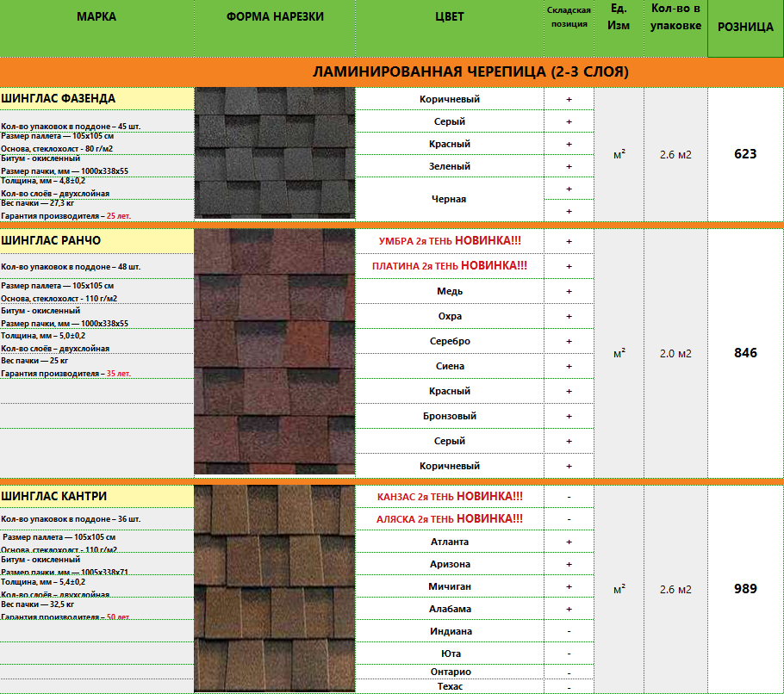Open the Шинглас Ранчо red-brown shingle image
Viewport: 784px width, 694px height.
pos(275,351)
